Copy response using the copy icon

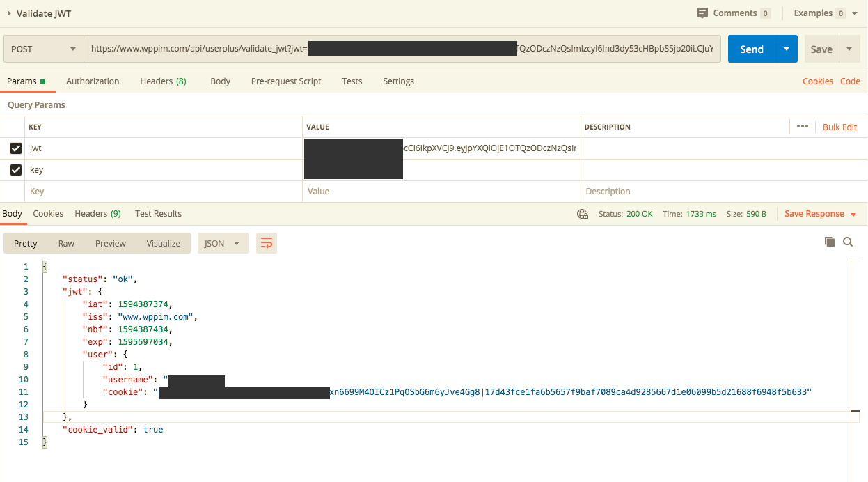click(x=829, y=242)
